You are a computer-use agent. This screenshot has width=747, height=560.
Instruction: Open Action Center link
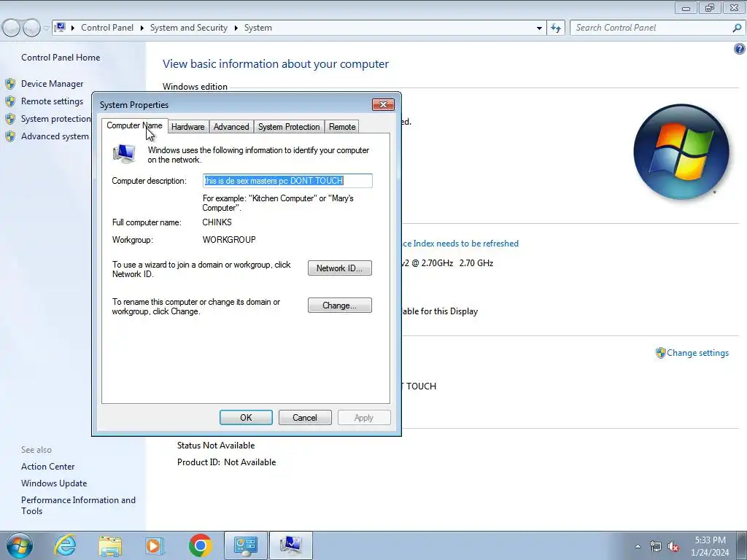[x=47, y=467]
